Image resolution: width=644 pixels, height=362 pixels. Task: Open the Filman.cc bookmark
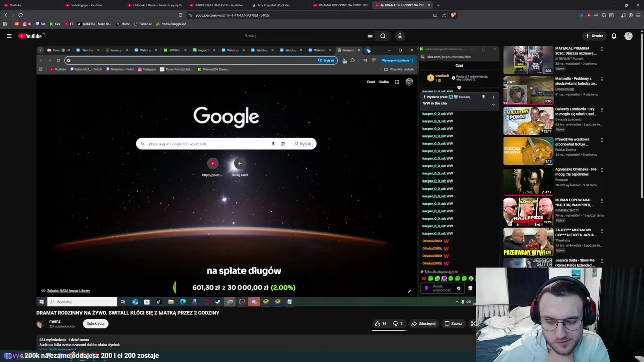(143, 24)
